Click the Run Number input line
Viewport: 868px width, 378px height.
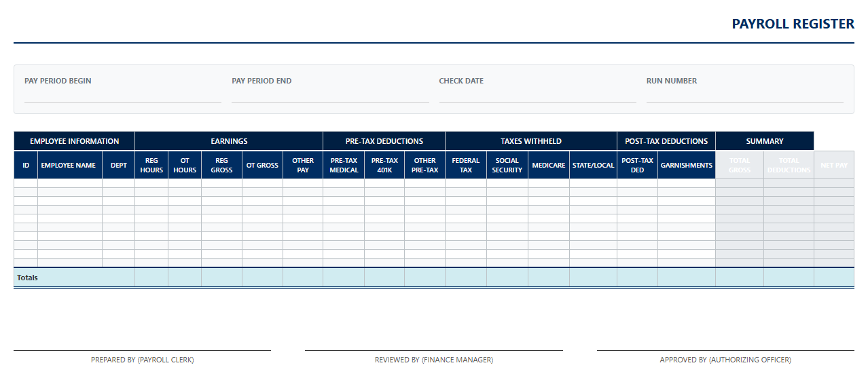[744, 96]
